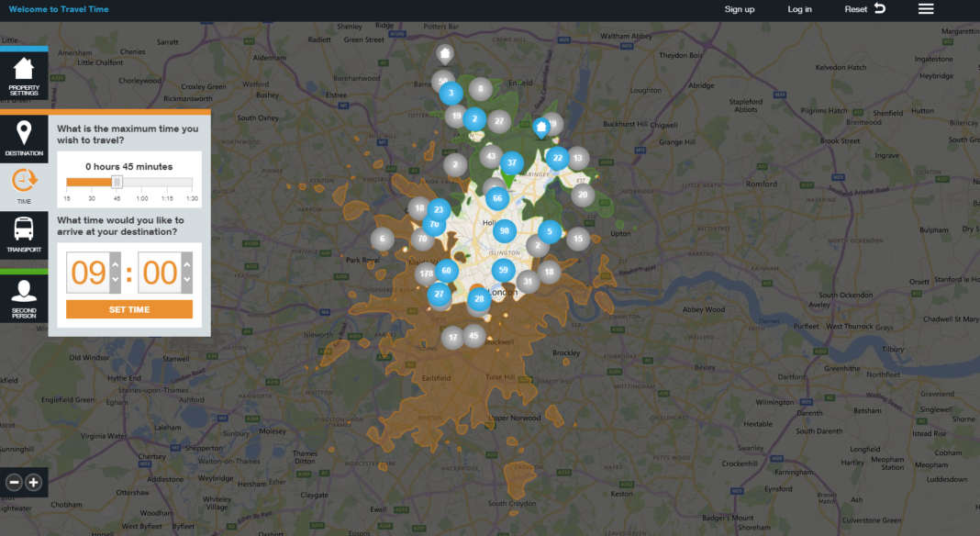The height and width of the screenshot is (536, 980).
Task: Click the travel time slider handle
Action: pyautogui.click(x=117, y=182)
